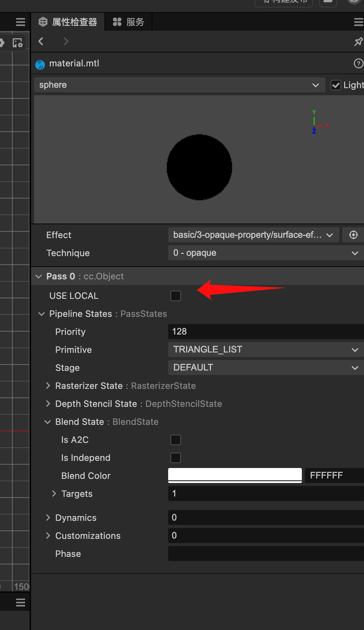The image size is (364, 630).
Task: Click the Is Independ label
Action: click(86, 458)
